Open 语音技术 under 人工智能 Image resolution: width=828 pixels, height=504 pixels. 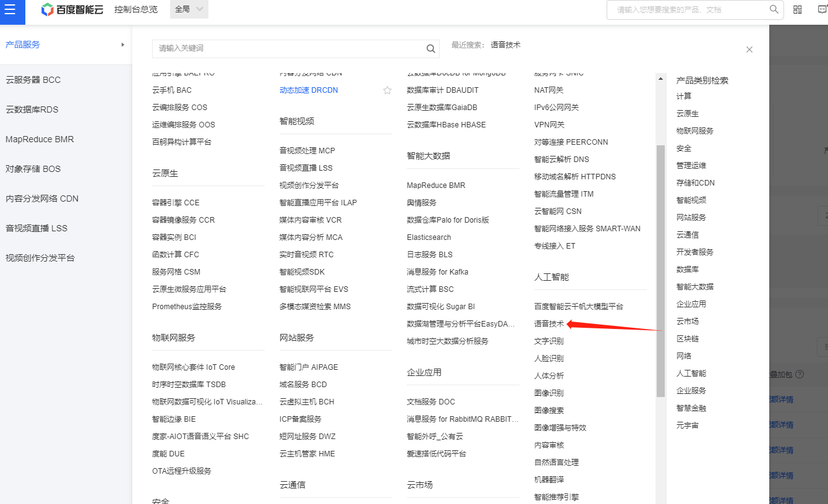tap(549, 324)
